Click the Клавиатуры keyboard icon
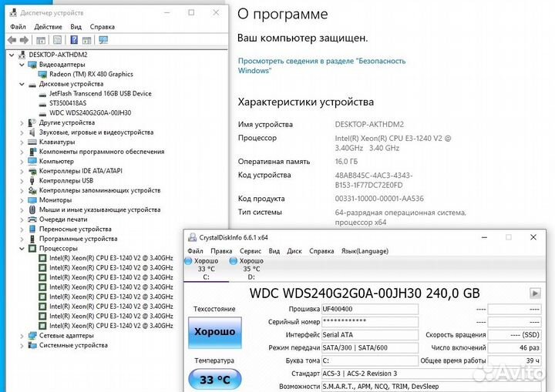The height and width of the screenshot is (392, 555). pyautogui.click(x=32, y=142)
